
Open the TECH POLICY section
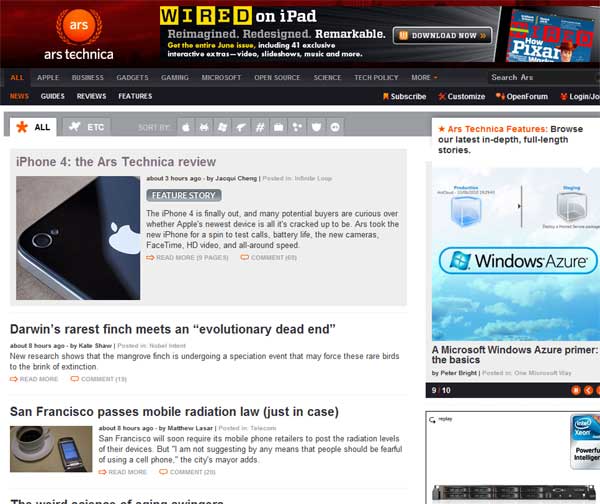point(376,77)
